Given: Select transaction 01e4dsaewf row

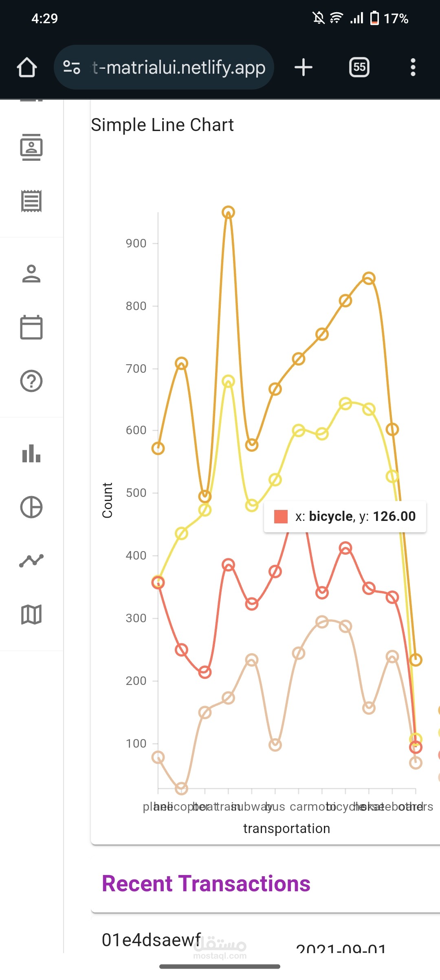Looking at the screenshot, I should 265,940.
